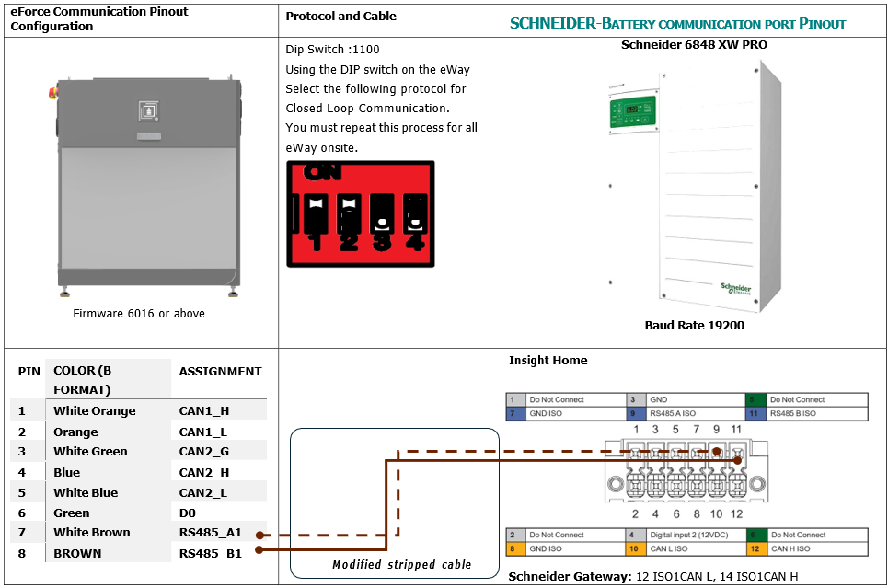The height and width of the screenshot is (588, 888).
Task: Select the eForce battery cabinet image
Action: (148, 186)
